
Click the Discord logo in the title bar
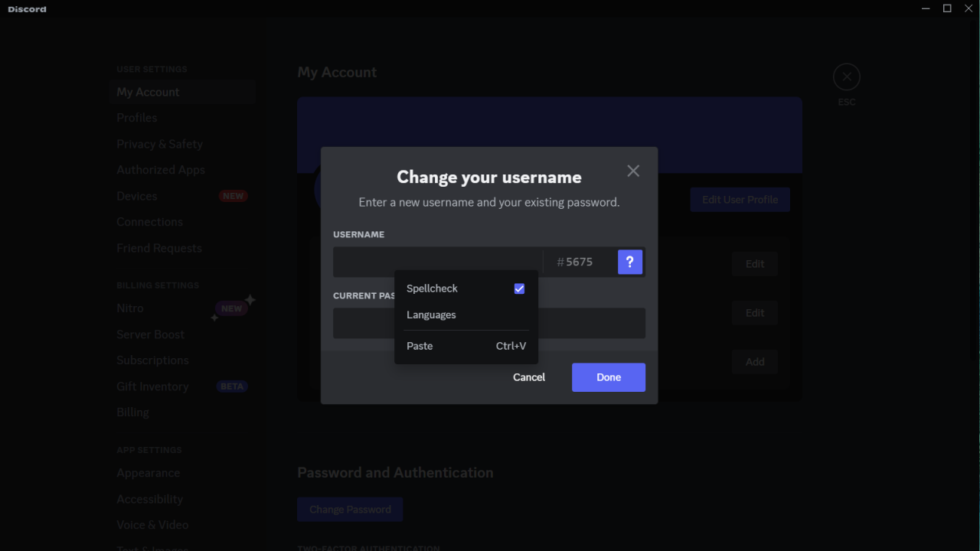(26, 8)
